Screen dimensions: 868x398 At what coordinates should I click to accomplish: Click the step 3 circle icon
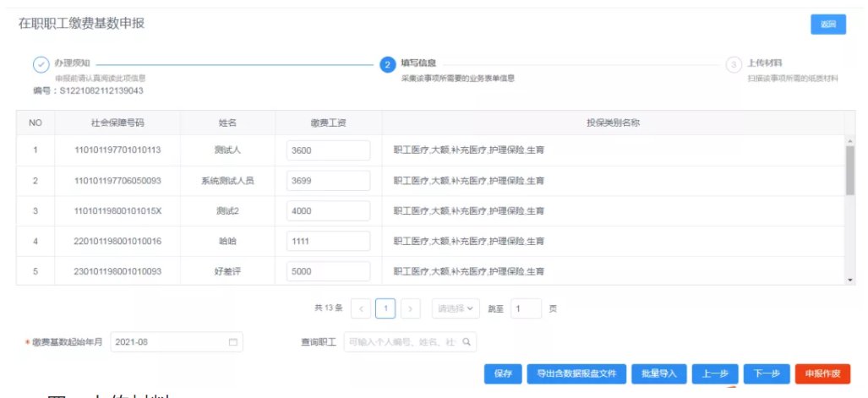coord(734,65)
